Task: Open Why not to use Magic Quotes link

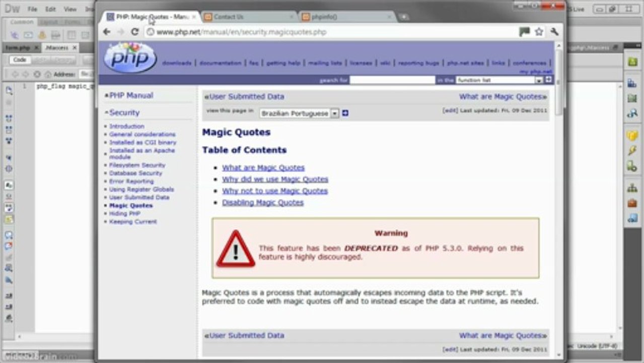Action: (275, 191)
